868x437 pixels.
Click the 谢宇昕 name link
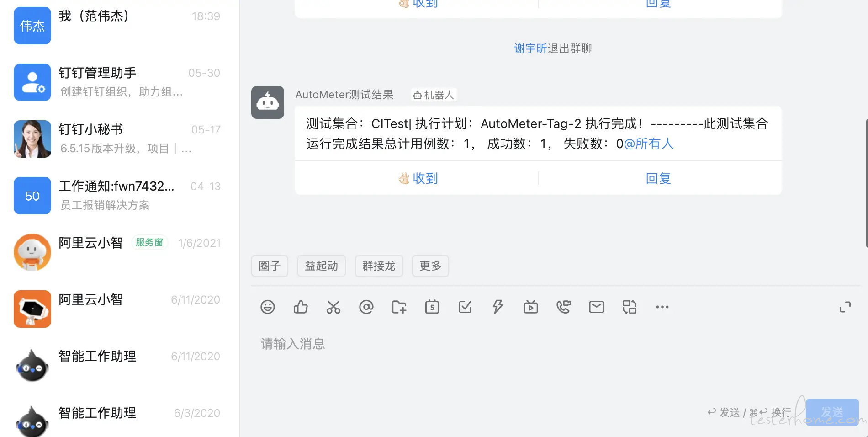pyautogui.click(x=530, y=48)
